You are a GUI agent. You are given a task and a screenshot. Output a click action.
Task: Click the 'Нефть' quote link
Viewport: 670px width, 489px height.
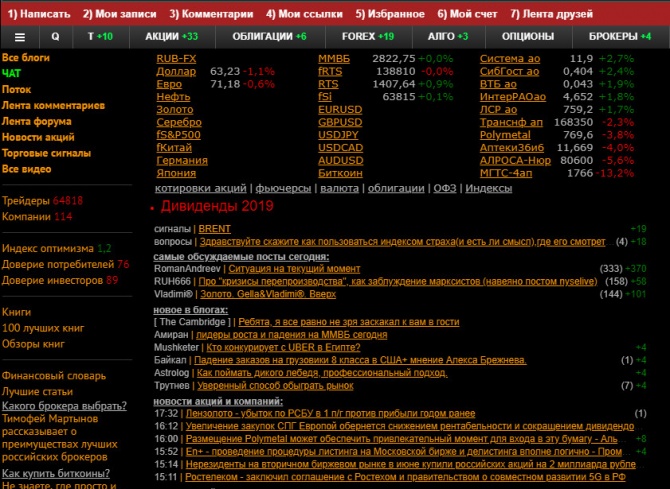pos(173,97)
